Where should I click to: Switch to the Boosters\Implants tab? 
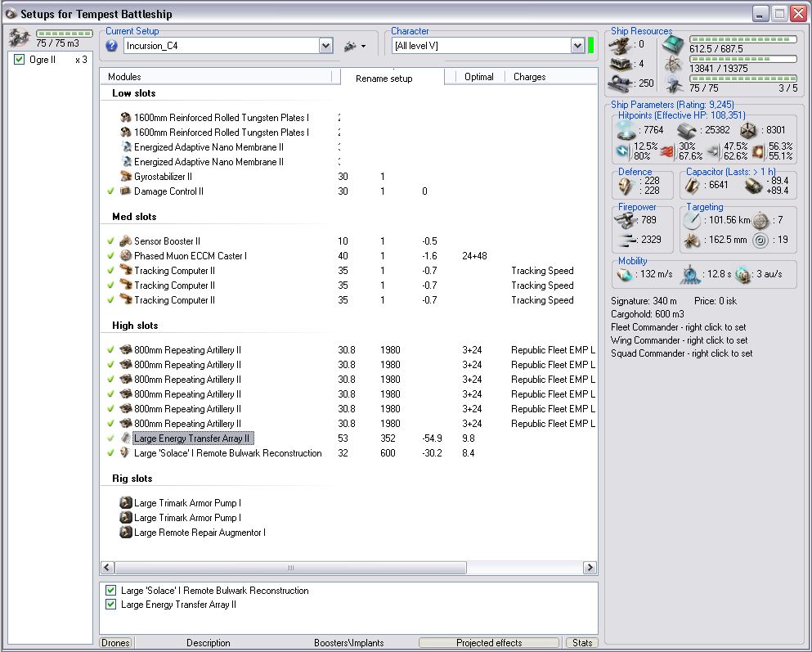[x=348, y=643]
